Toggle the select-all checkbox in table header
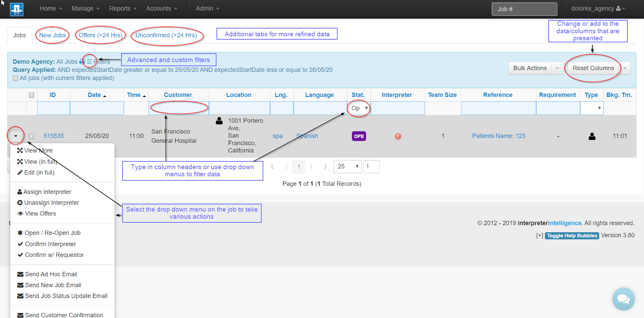The height and width of the screenshot is (318, 644). point(31,95)
